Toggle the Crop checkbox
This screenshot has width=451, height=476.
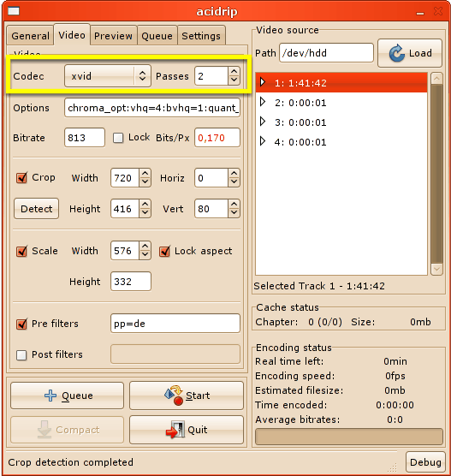(x=21, y=177)
